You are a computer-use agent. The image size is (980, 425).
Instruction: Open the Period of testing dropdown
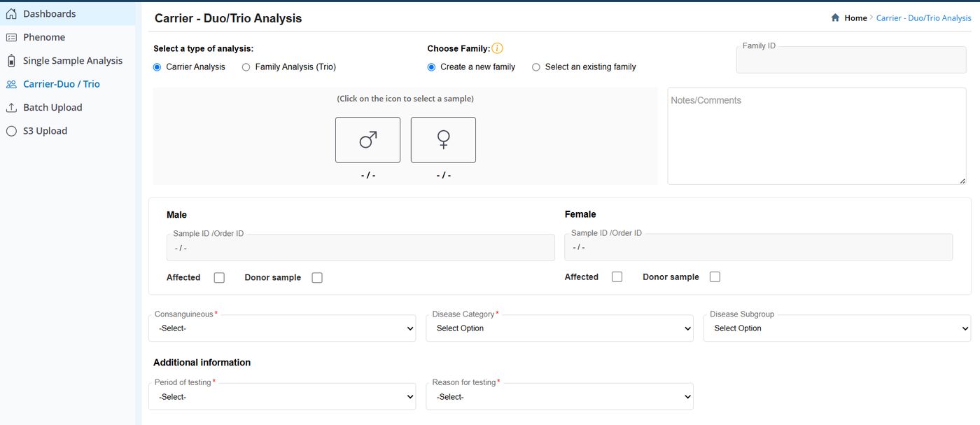click(282, 396)
